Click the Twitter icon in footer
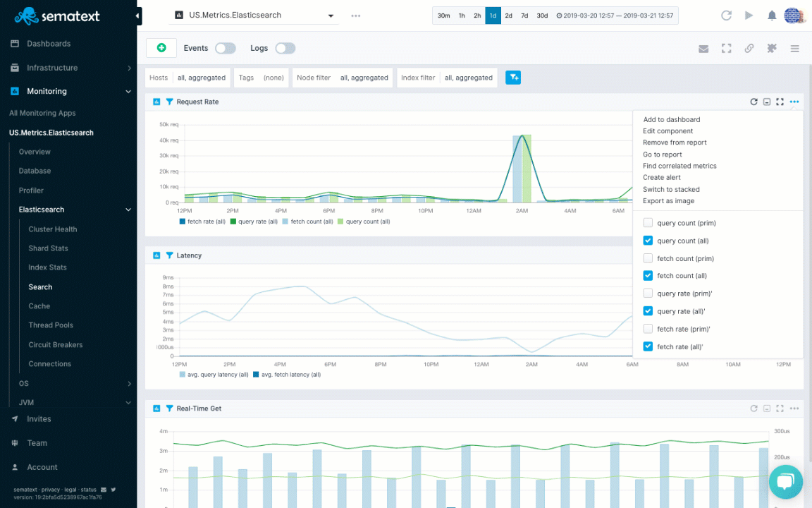The image size is (812, 508). pyautogui.click(x=113, y=490)
